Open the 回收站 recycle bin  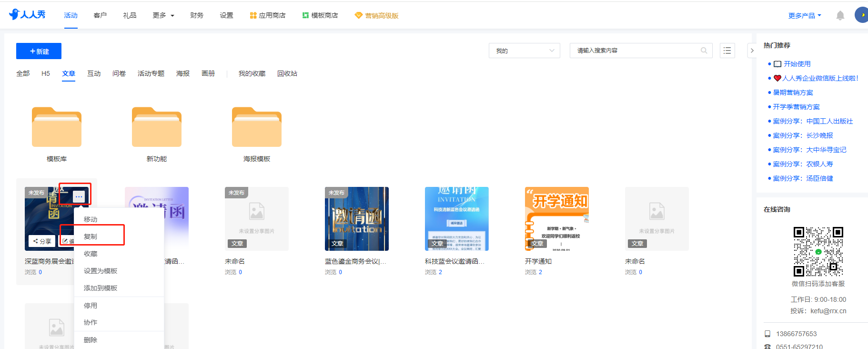point(287,73)
